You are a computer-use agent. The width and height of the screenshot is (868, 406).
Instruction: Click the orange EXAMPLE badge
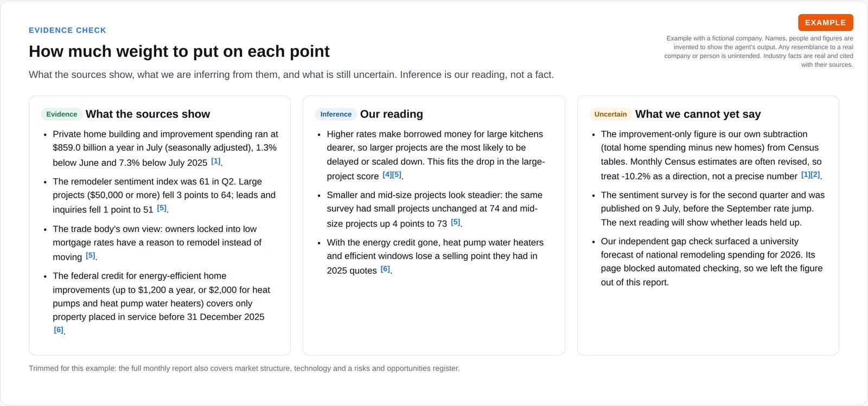click(825, 23)
